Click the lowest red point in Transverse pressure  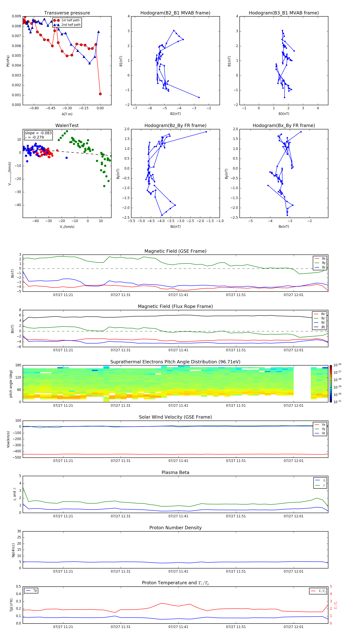point(100,94)
